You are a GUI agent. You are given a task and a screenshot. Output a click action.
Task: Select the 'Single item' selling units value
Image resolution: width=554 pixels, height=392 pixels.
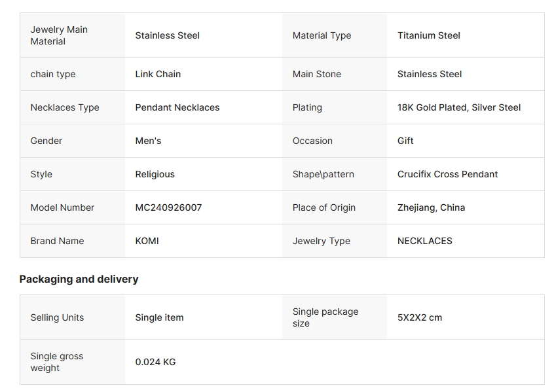point(160,317)
